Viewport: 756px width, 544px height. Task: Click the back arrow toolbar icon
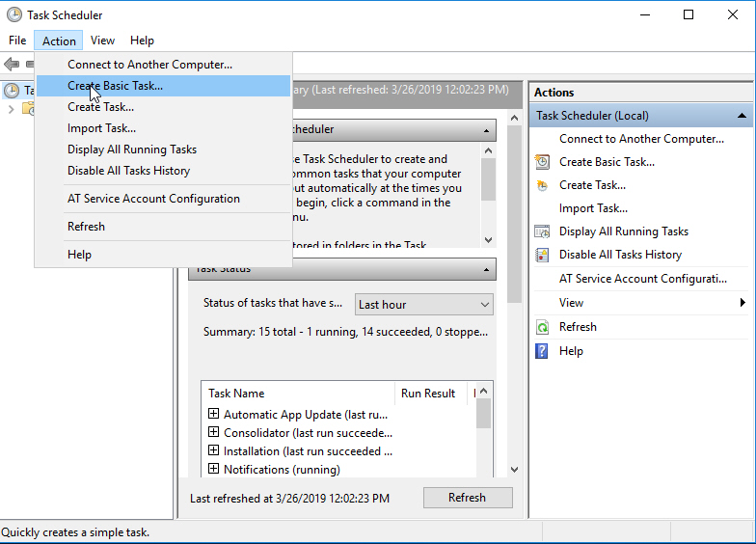click(x=12, y=64)
